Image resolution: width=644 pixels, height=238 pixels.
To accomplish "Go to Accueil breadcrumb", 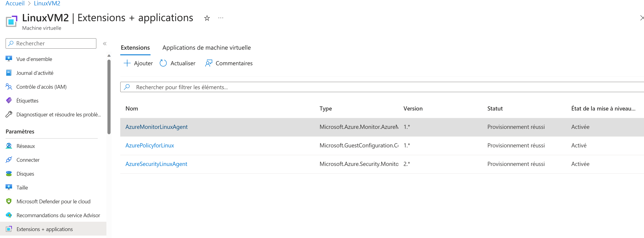I will click(x=15, y=3).
